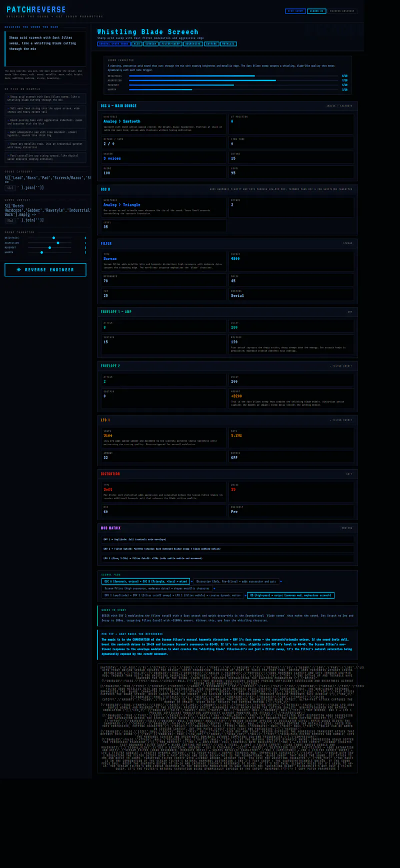Viewport: 400px width, 868px height.
Task: Pick the 'Round pulsing bass' example
Action: (x=45, y=122)
